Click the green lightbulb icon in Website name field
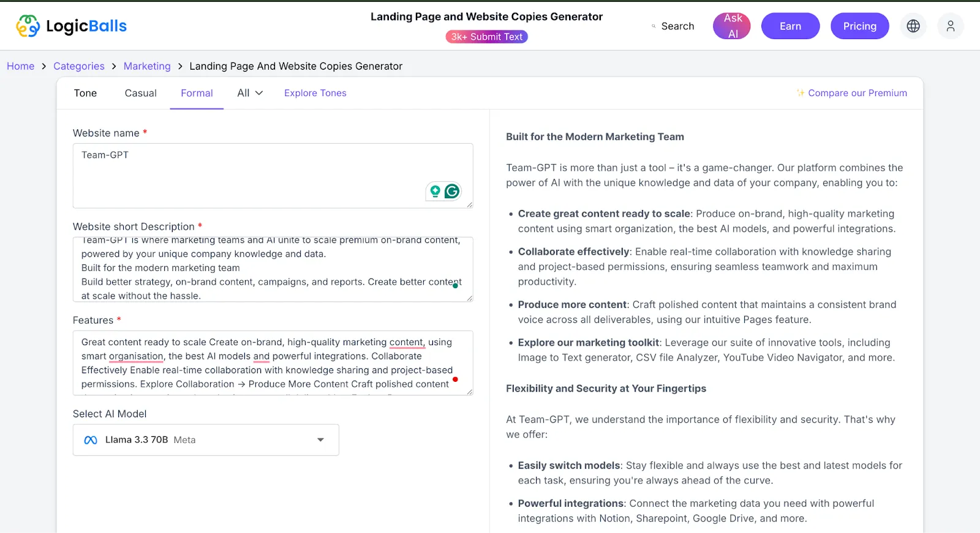The width and height of the screenshot is (980, 533). click(x=435, y=191)
